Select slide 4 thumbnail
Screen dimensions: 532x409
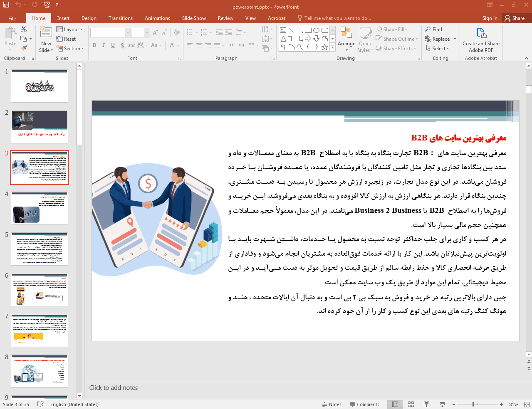[x=40, y=208]
